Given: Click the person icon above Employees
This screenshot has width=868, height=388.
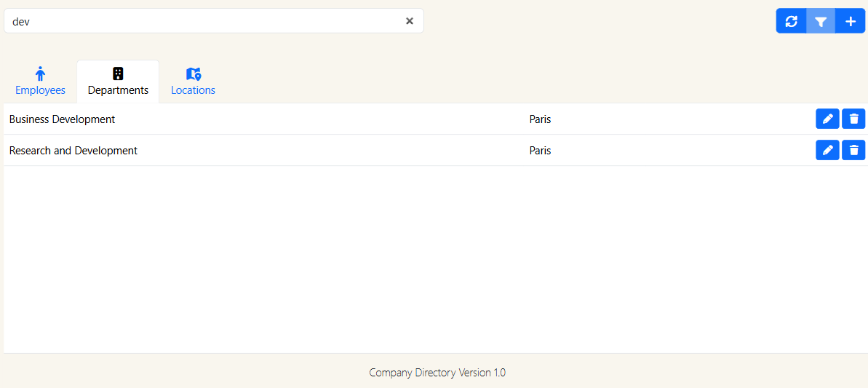Looking at the screenshot, I should 40,74.
